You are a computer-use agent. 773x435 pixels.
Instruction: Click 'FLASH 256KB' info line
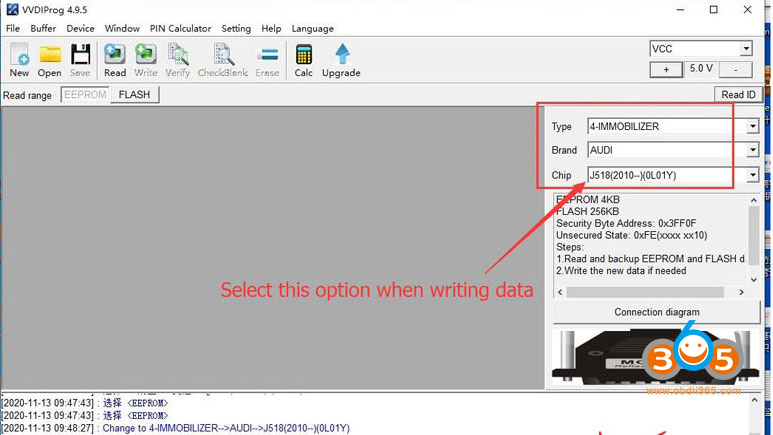[x=588, y=212]
